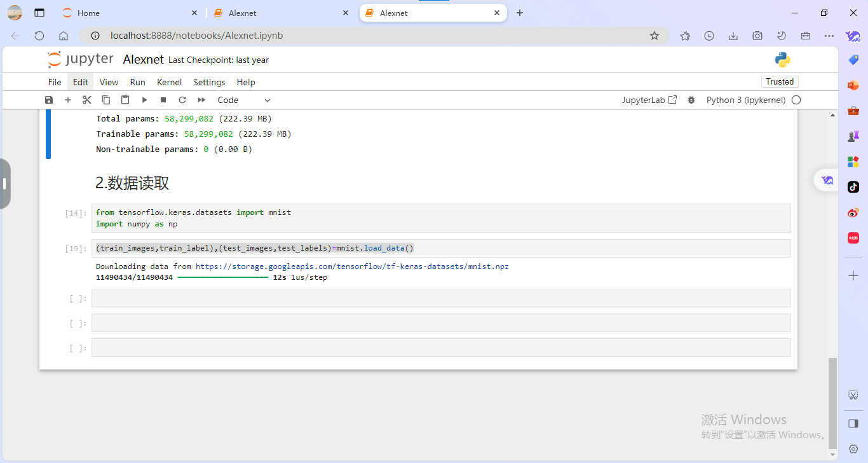Run the current cell with run icon
Screen dimensions: 868x463
tap(144, 100)
